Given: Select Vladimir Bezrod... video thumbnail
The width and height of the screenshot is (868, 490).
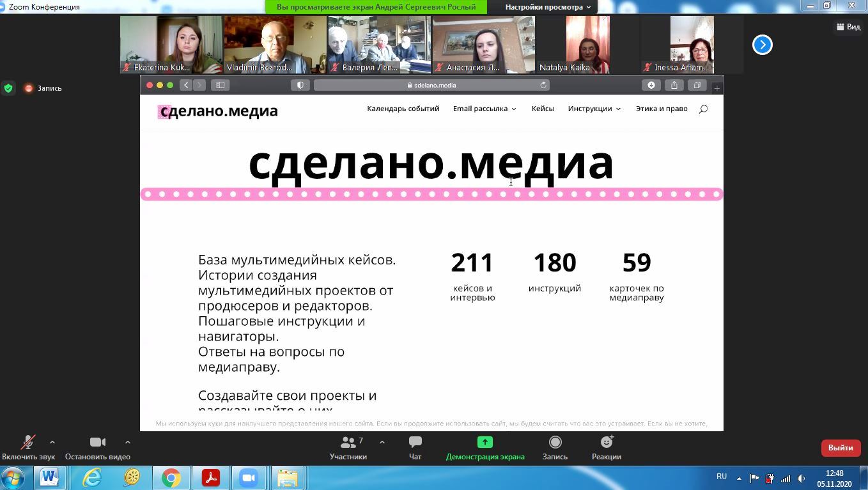Looking at the screenshot, I should point(275,45).
